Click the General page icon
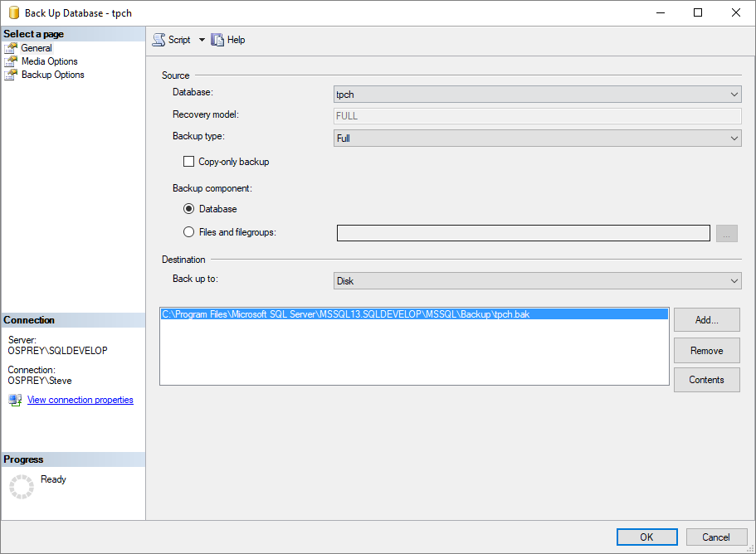The width and height of the screenshot is (756, 554). coord(11,48)
